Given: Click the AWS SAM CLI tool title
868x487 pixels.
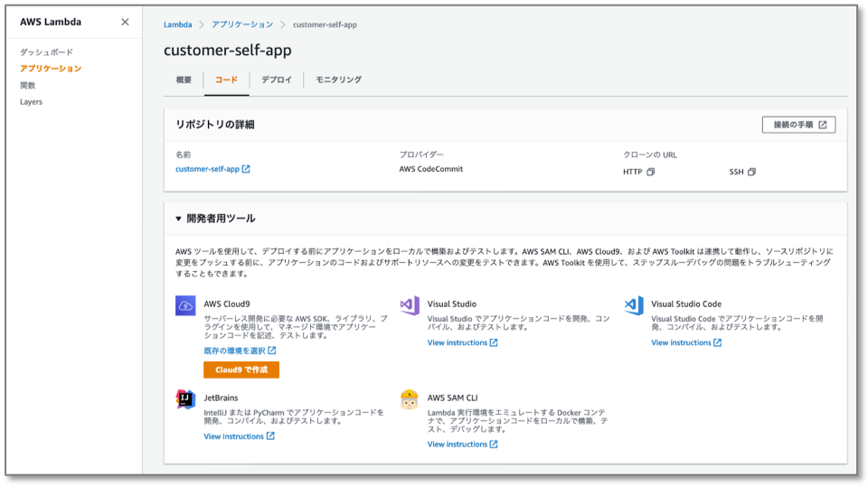Looking at the screenshot, I should (x=453, y=398).
